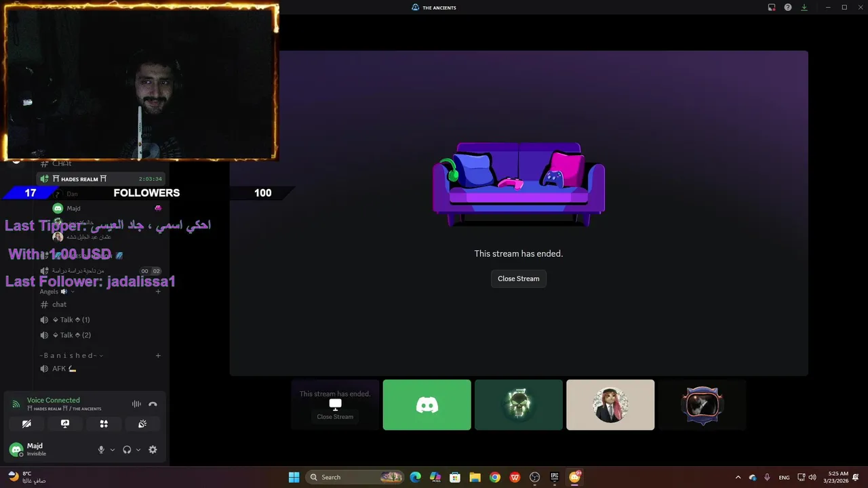Click the taskbar Search box

355,477
